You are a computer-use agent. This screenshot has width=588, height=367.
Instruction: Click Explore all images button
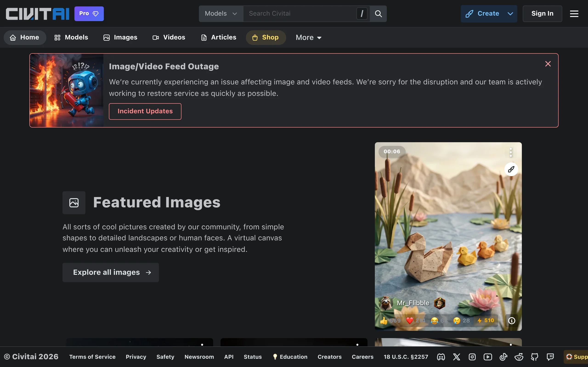pyautogui.click(x=110, y=272)
